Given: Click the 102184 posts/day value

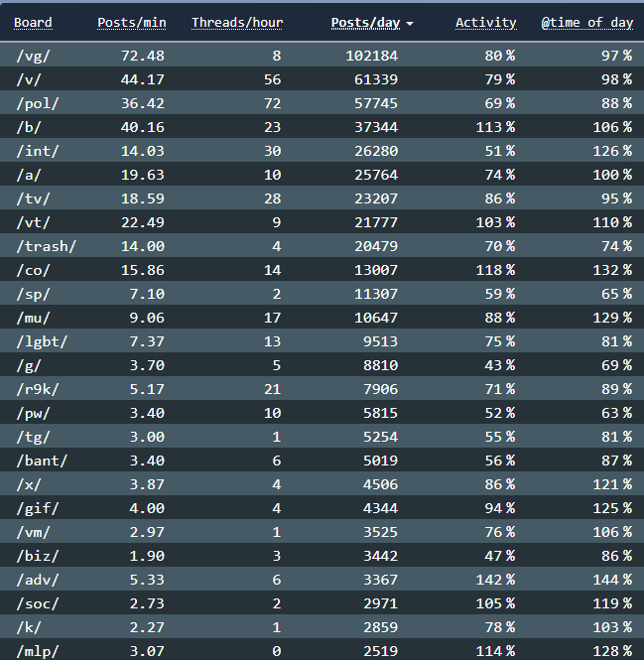Looking at the screenshot, I should tap(372, 56).
